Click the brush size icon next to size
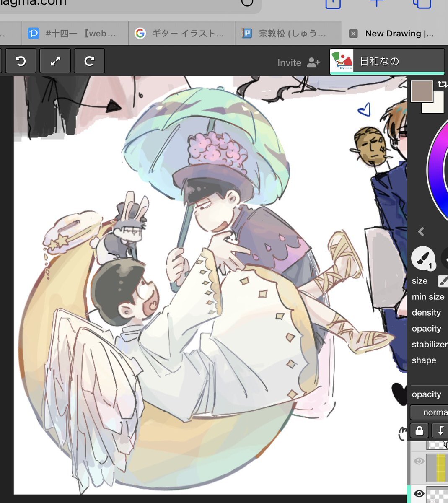 [x=443, y=281]
